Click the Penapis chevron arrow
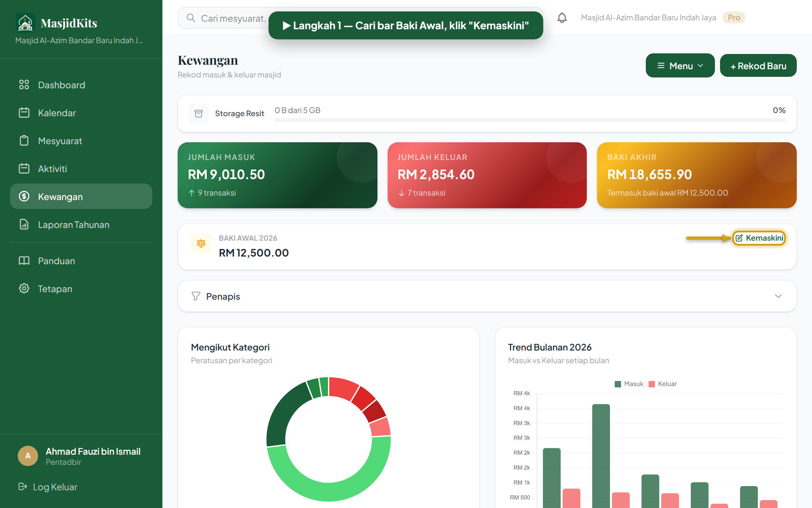Image resolution: width=812 pixels, height=508 pixels. pyautogui.click(x=778, y=296)
